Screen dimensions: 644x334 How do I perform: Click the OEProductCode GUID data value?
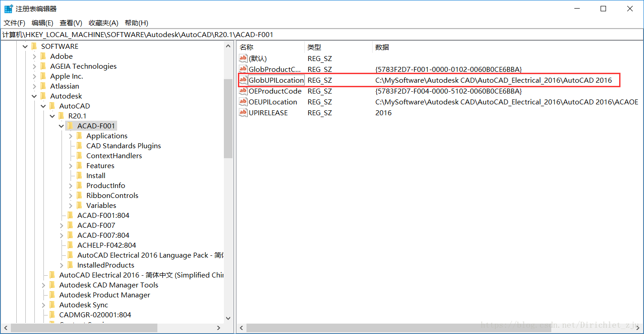[449, 91]
